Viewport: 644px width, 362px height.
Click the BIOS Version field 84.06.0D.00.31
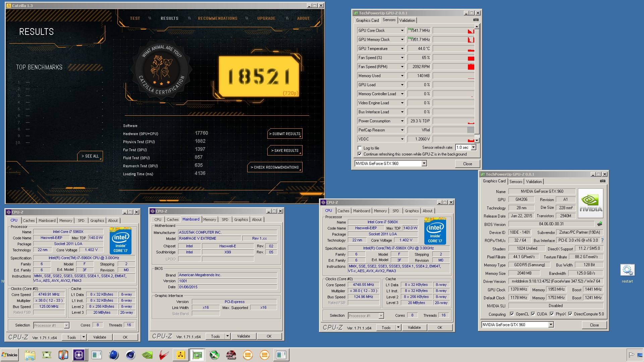click(x=551, y=224)
